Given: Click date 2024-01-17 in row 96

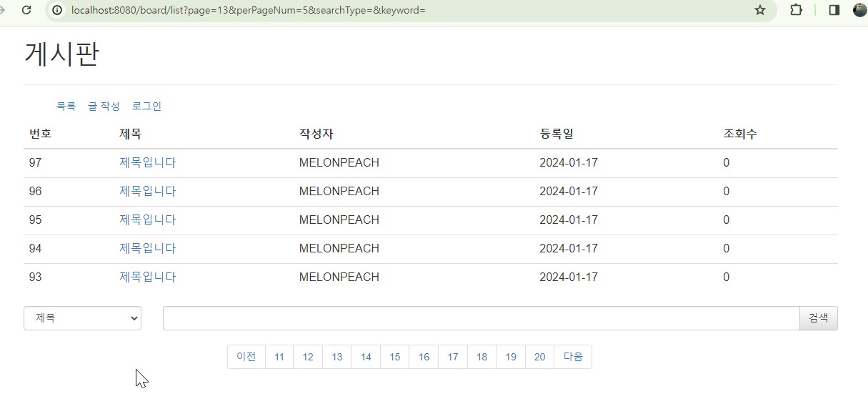Looking at the screenshot, I should click(569, 191).
